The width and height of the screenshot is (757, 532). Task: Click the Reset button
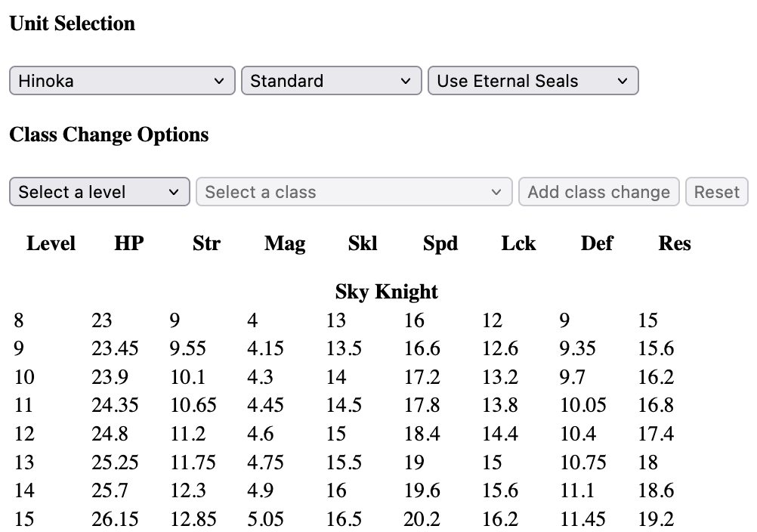[716, 192]
